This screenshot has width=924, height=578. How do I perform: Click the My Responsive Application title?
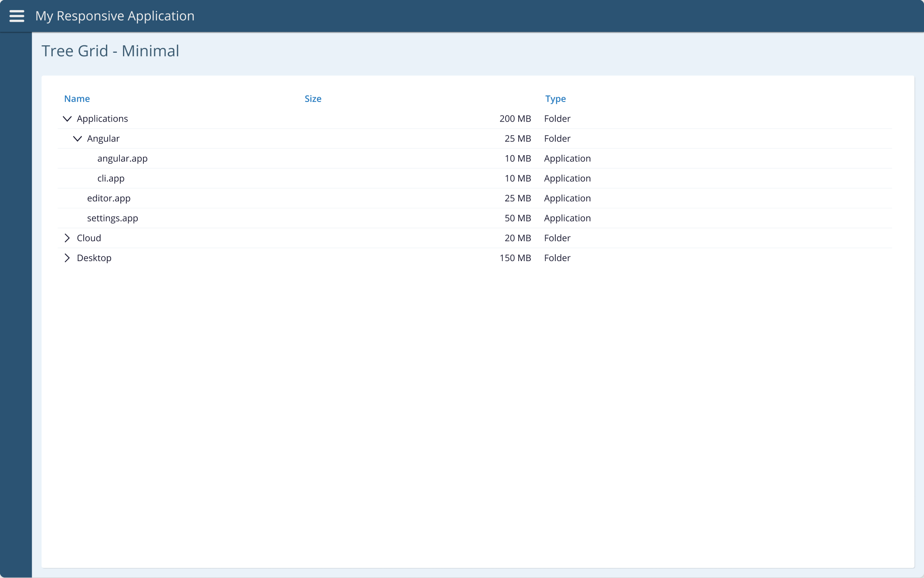(x=115, y=16)
